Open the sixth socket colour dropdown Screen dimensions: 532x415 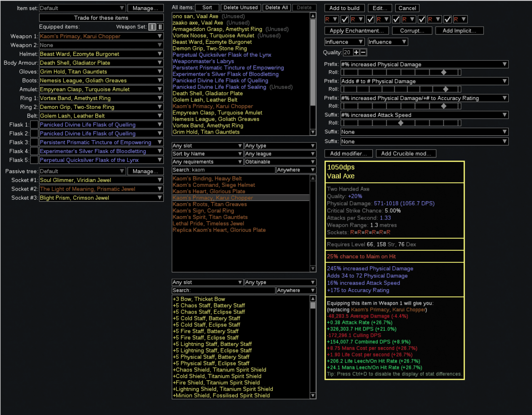[x=460, y=19]
